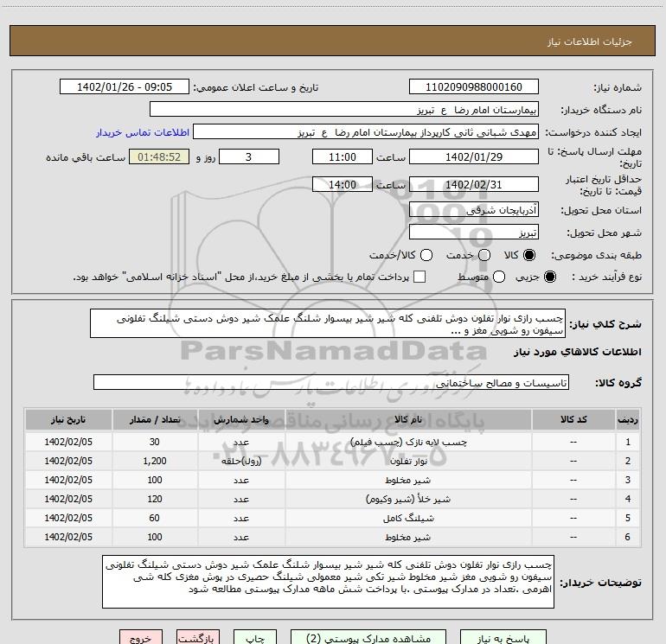
Task: Select the item شیر خلأ (شیر وکیوم)
Action: pyautogui.click(x=408, y=500)
